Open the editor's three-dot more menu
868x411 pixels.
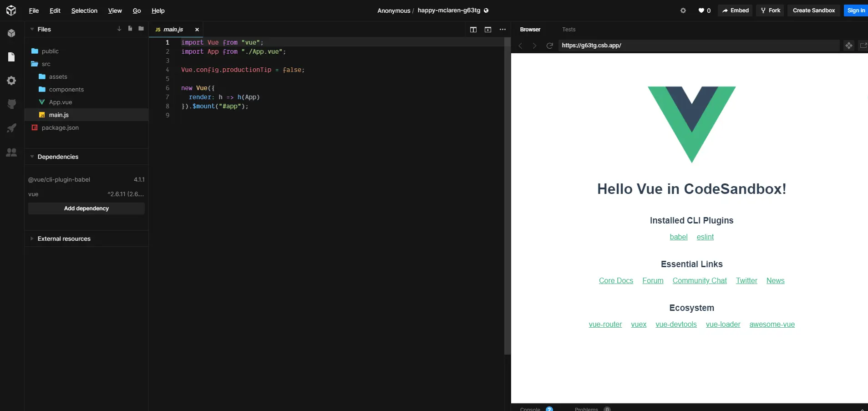pos(503,30)
